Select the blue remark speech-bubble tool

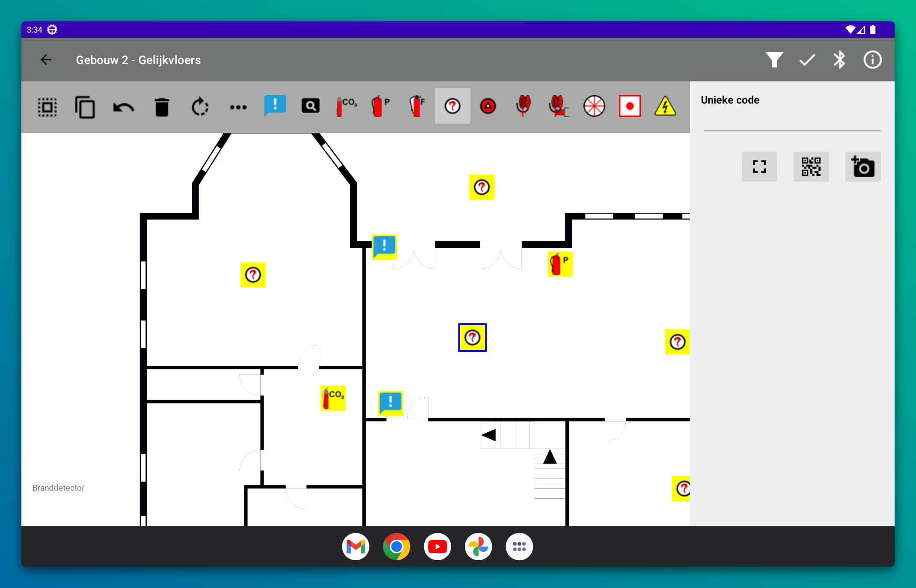[x=275, y=106]
